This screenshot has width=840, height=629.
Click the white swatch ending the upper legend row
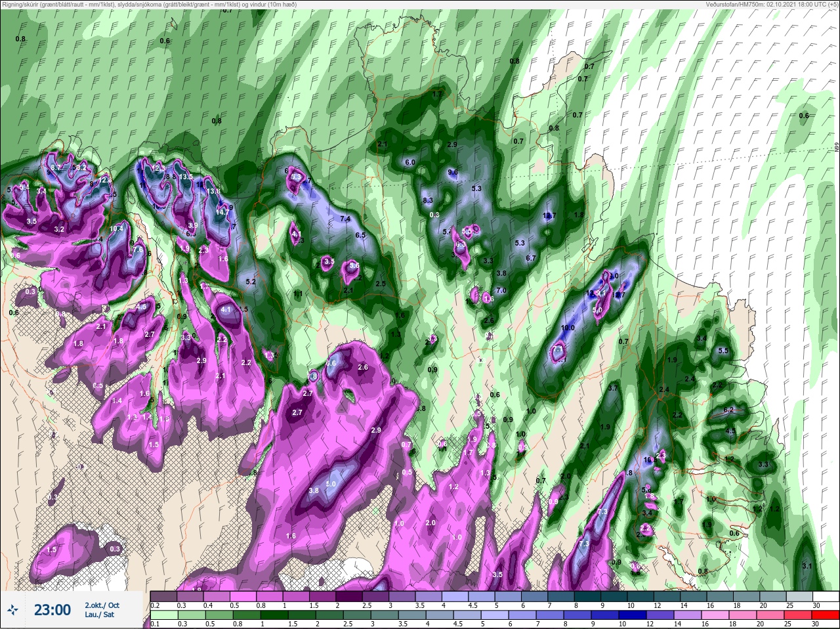click(825, 596)
